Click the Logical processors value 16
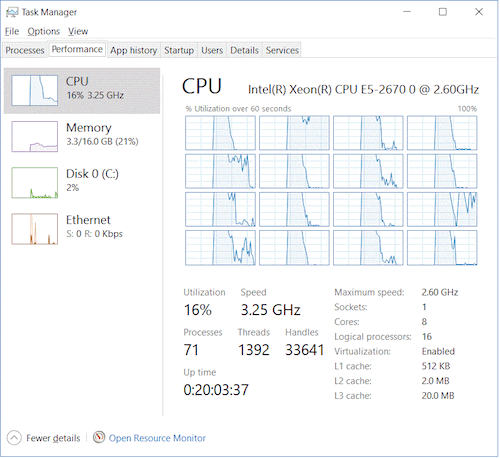This screenshot has height=458, width=500. click(427, 337)
